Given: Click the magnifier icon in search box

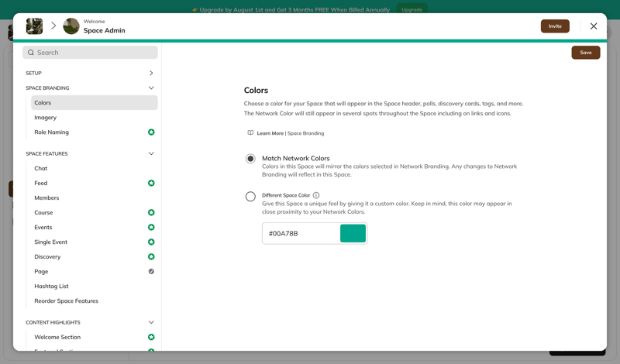Looking at the screenshot, I should [x=31, y=53].
